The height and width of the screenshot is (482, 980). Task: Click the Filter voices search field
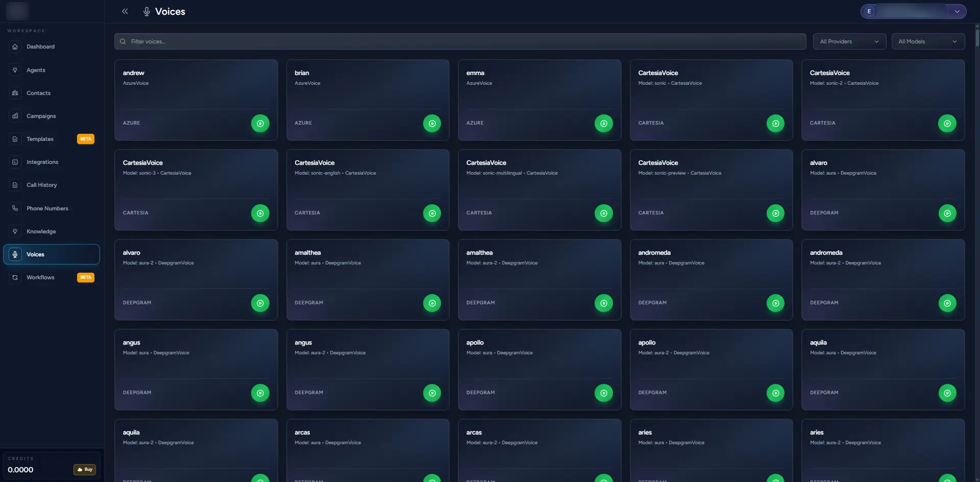point(459,41)
